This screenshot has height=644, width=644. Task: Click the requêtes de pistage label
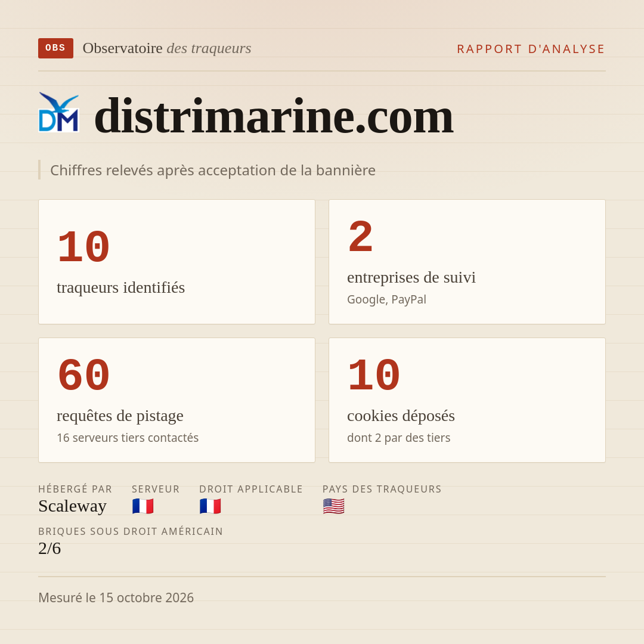click(x=120, y=416)
